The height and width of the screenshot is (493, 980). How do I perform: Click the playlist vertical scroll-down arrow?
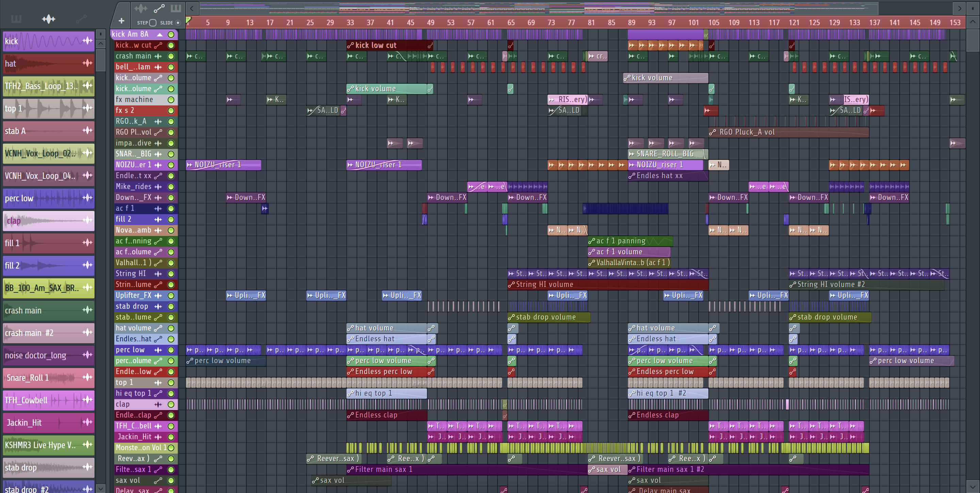click(x=973, y=486)
